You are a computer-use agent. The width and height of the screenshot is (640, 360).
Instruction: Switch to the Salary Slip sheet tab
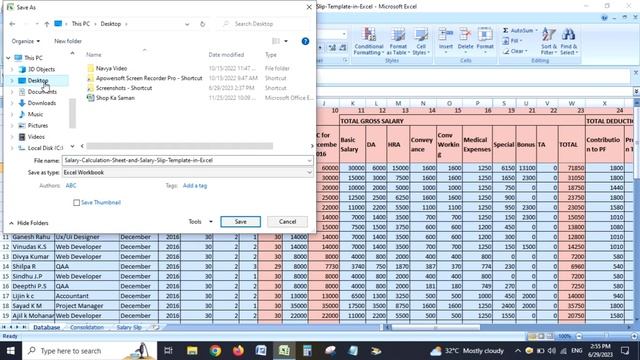click(x=129, y=327)
